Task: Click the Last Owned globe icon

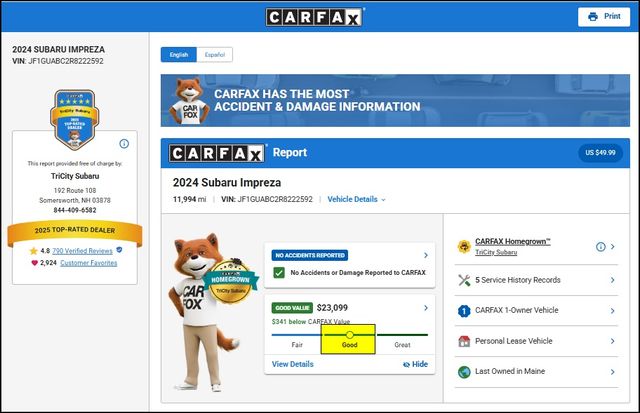Action: [x=464, y=372]
